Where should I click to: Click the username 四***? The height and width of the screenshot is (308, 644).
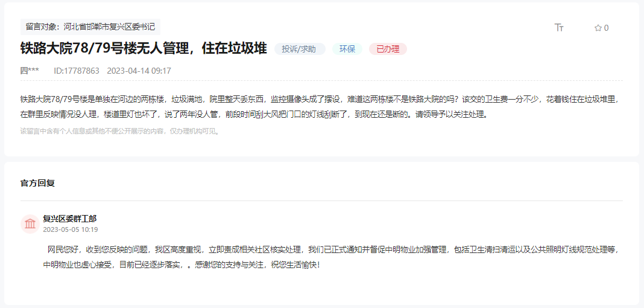click(30, 71)
